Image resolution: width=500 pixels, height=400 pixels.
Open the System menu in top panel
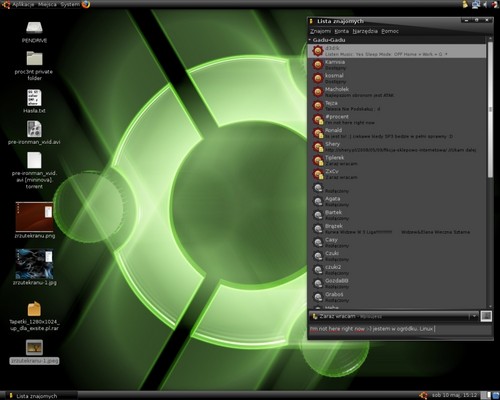click(x=70, y=4)
